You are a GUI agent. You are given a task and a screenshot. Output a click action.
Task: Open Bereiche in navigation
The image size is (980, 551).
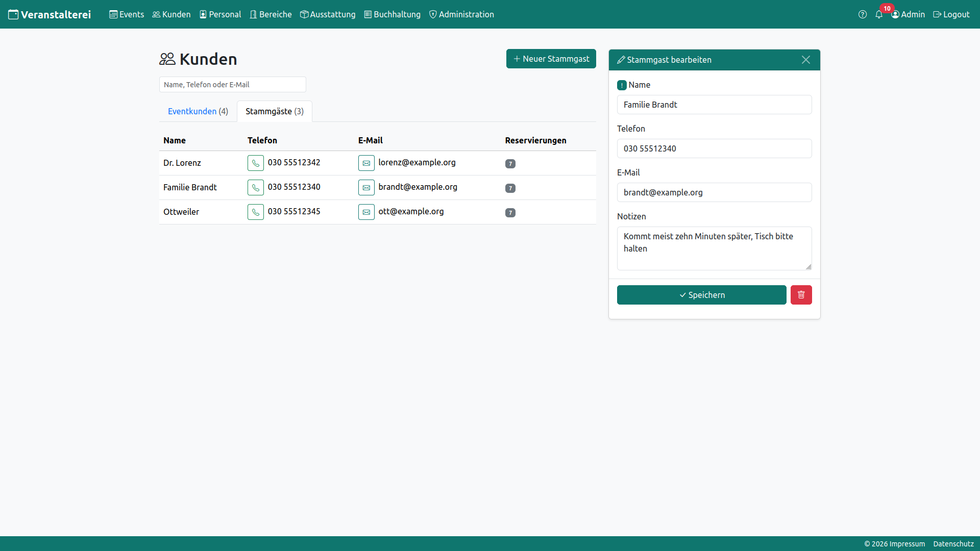[x=271, y=14]
